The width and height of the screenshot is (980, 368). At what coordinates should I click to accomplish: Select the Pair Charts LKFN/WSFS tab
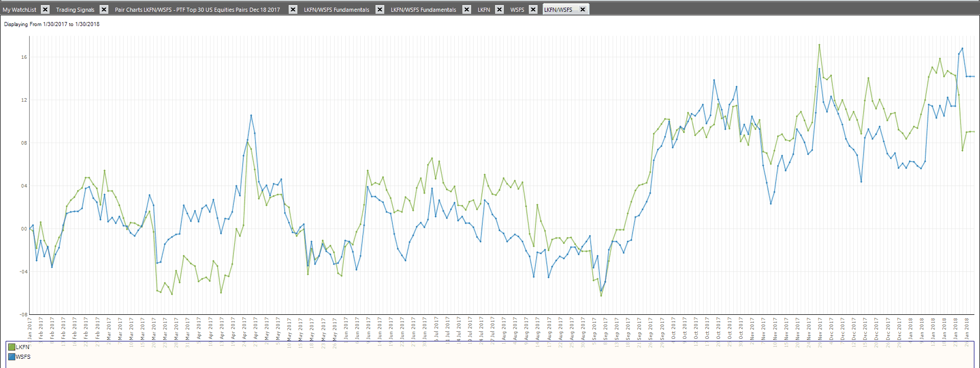197,10
